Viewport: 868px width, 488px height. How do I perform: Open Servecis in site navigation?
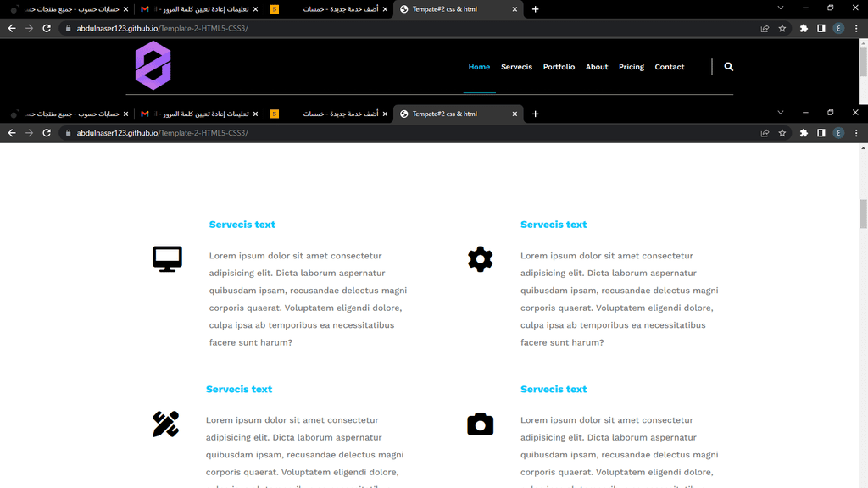point(516,67)
